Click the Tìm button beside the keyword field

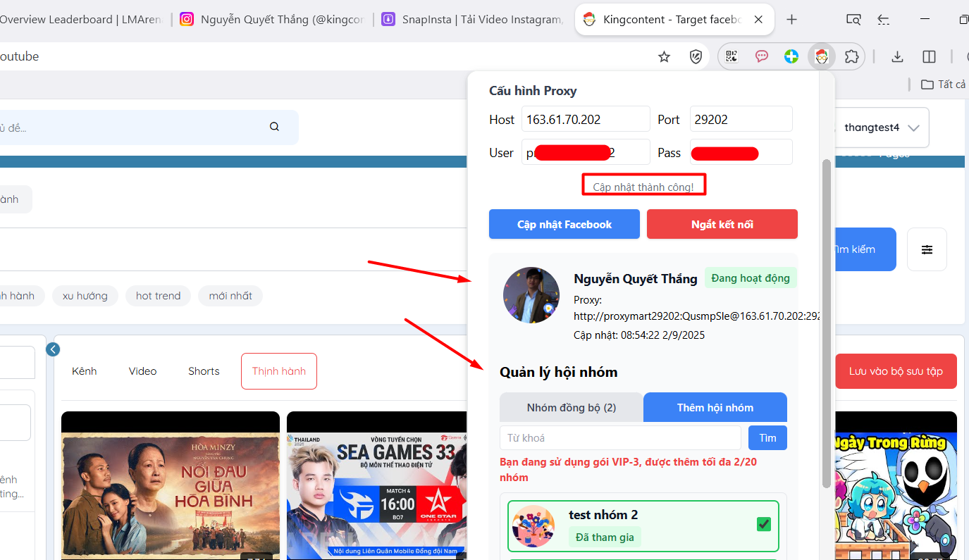click(767, 437)
